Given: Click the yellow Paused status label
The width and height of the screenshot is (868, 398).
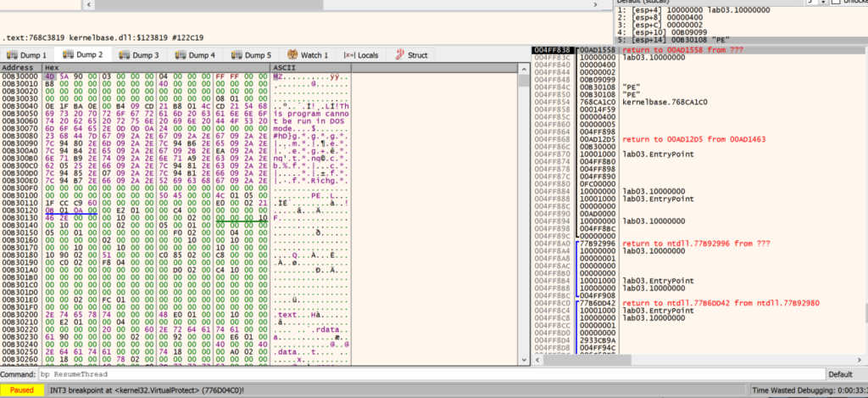Looking at the screenshot, I should click(x=21, y=390).
